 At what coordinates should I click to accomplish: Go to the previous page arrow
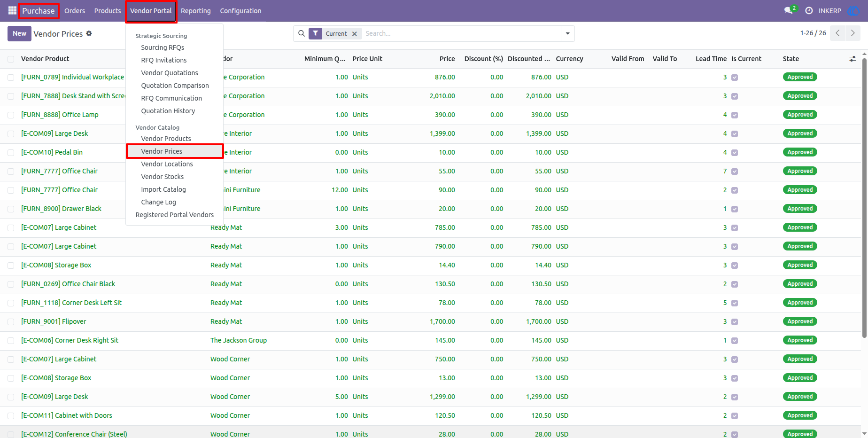(837, 33)
